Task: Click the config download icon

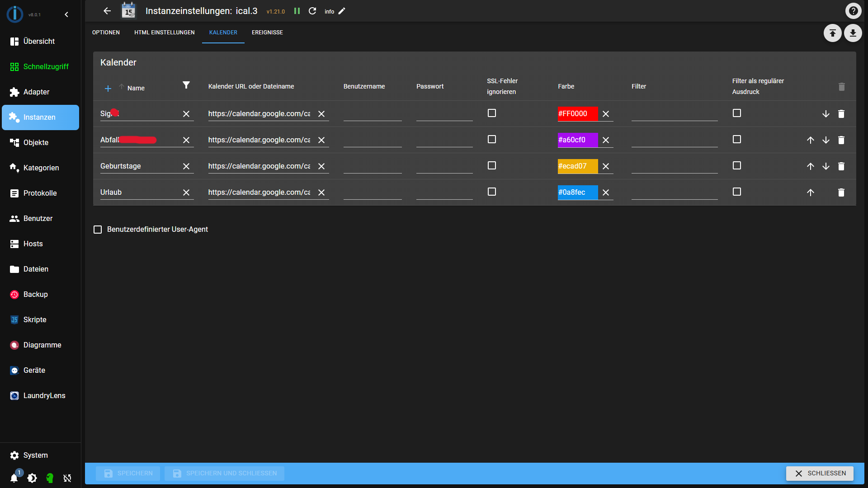Action: 853,33
